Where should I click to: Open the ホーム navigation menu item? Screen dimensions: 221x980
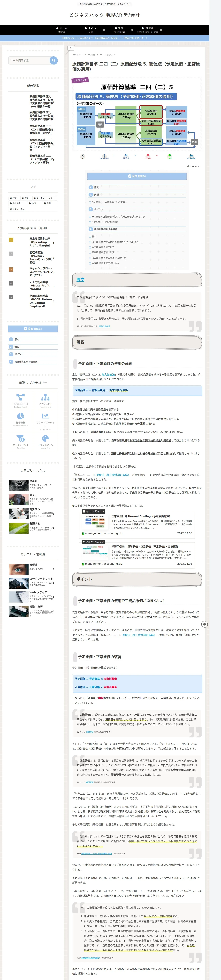61,30
